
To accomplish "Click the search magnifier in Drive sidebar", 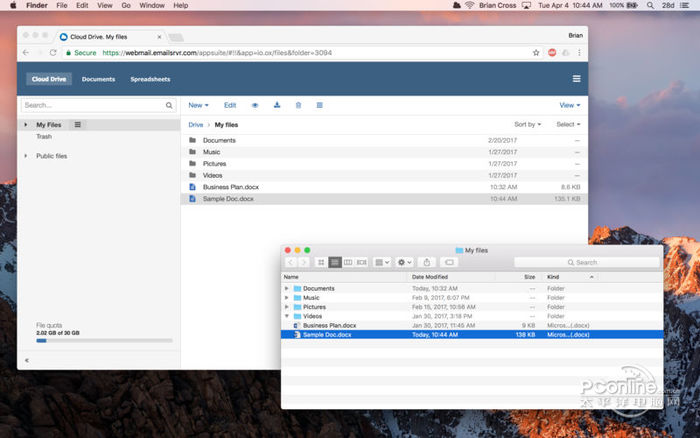I will (x=169, y=105).
